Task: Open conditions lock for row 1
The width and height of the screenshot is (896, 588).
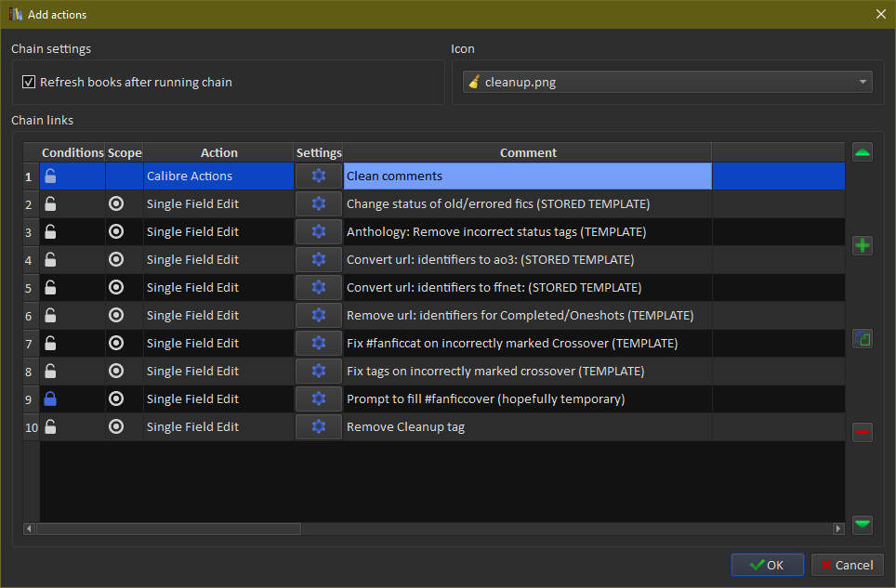Action: click(51, 176)
